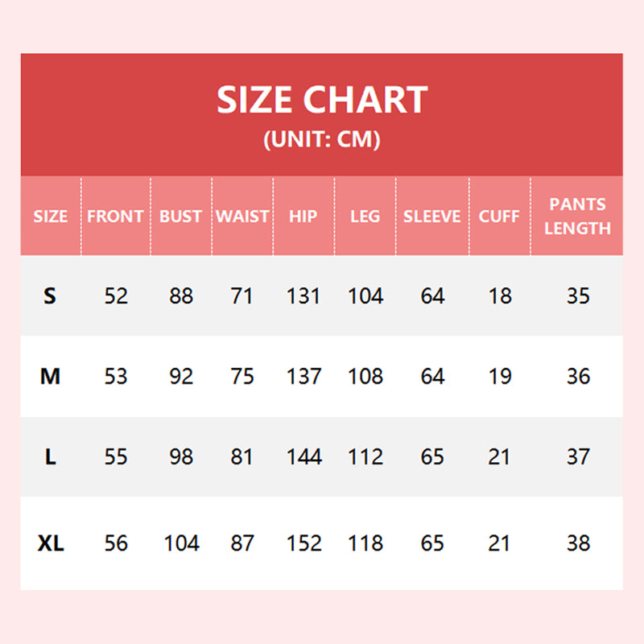Click the SIZE CHART title
Viewport: 644px width, 644px height.
click(322, 101)
